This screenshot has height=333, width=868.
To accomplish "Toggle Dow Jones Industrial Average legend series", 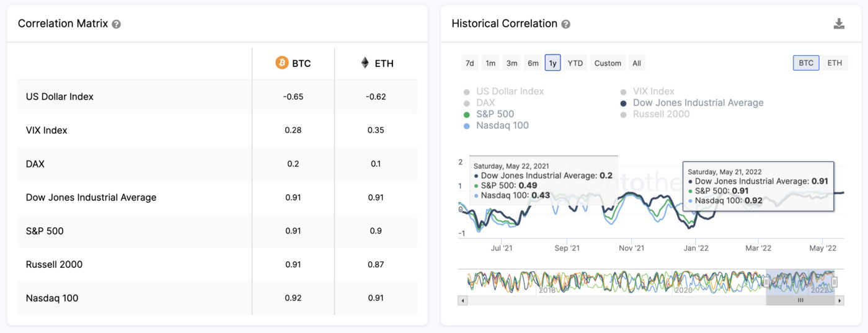I will (691, 102).
